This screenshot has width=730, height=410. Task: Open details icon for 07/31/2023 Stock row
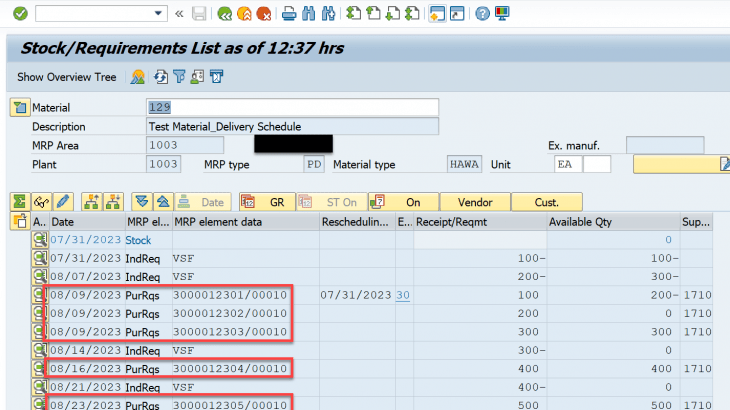[x=39, y=240]
